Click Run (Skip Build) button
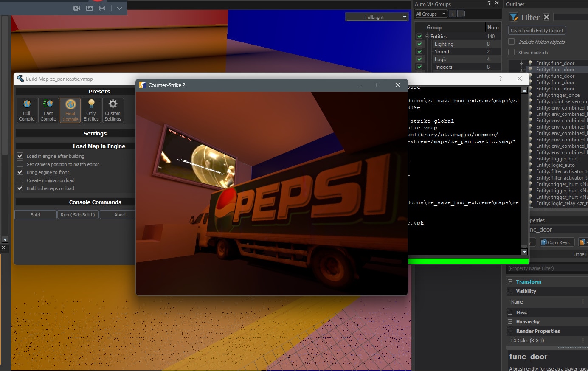 (x=78, y=215)
